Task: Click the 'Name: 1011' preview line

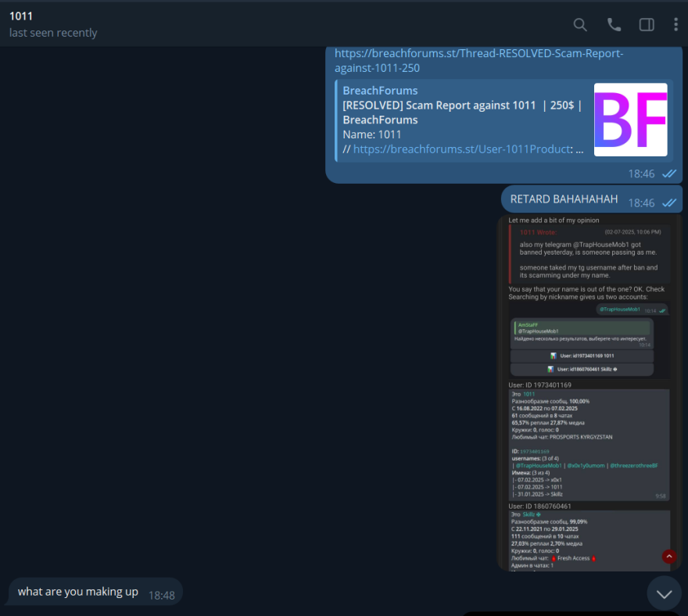Action: pyautogui.click(x=371, y=134)
